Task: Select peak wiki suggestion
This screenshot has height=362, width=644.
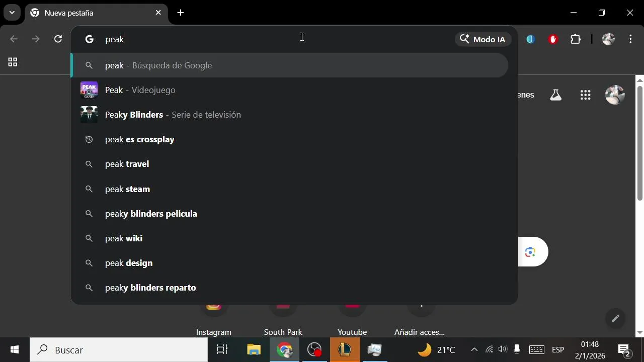Action: point(290,238)
